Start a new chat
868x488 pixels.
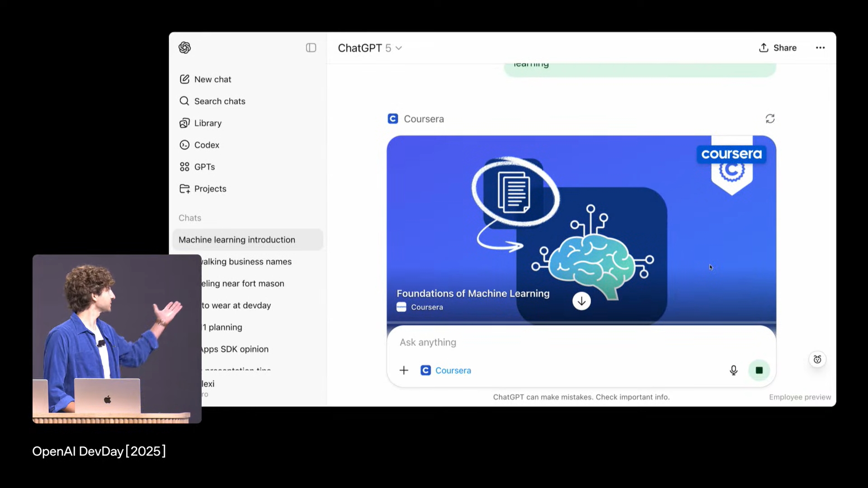pos(212,79)
